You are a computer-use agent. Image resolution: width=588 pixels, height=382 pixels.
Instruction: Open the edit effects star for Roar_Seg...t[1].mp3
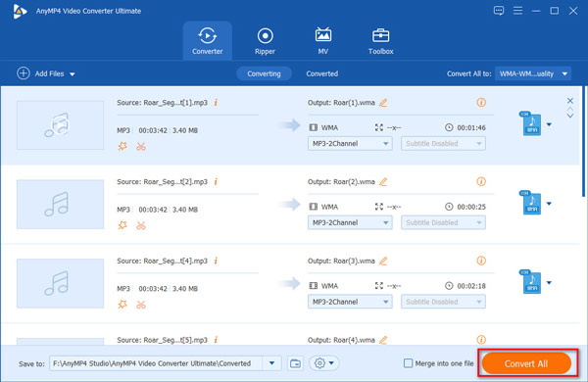(122, 146)
